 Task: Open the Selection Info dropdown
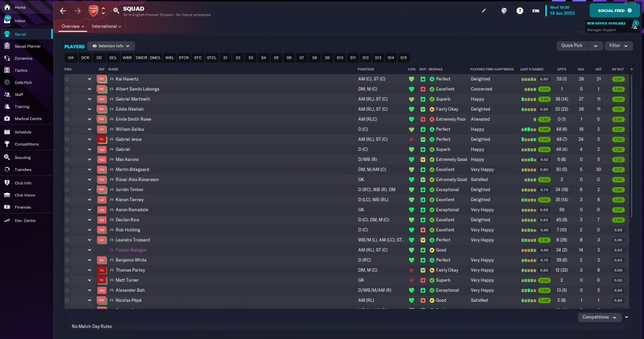(111, 46)
